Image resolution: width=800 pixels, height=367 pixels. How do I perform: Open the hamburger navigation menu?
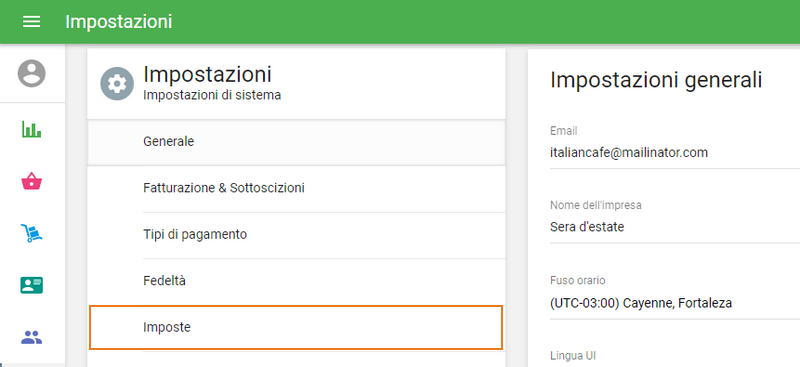(x=32, y=22)
